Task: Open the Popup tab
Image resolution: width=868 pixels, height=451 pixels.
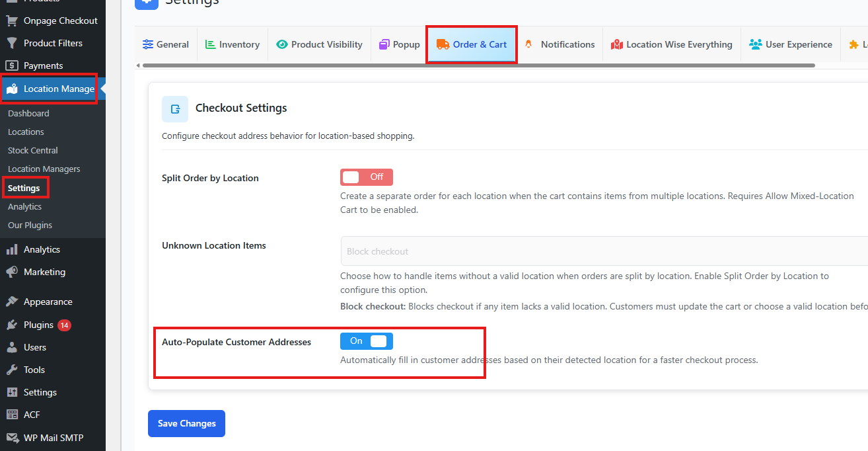Action: (x=399, y=44)
